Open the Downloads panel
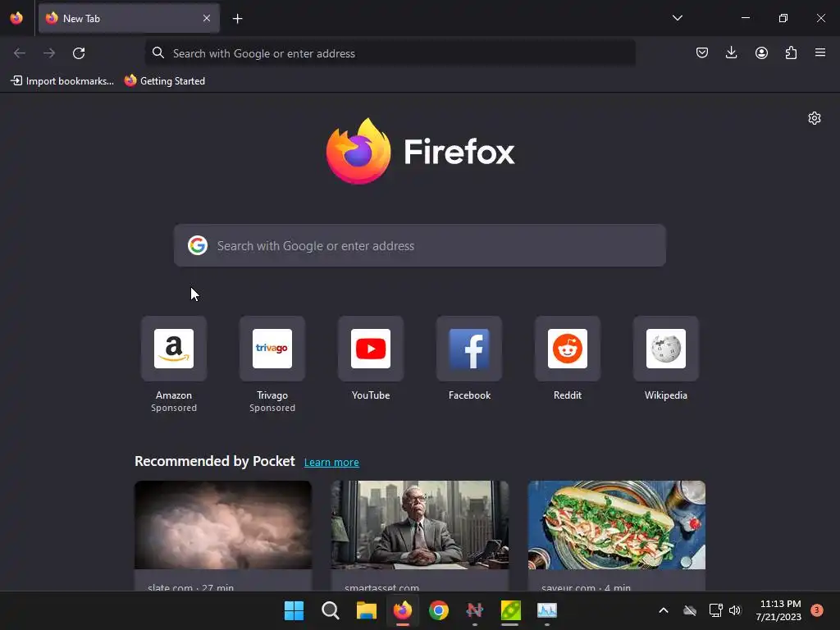This screenshot has height=630, width=840. point(731,52)
